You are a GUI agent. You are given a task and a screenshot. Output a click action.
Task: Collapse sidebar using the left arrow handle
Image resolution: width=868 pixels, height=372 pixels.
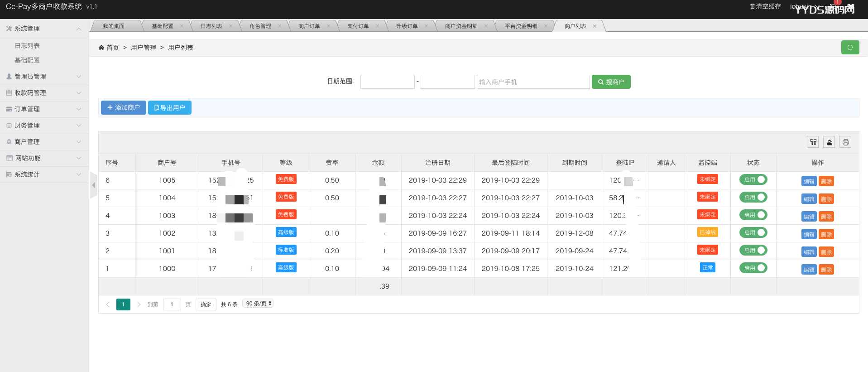(93, 185)
